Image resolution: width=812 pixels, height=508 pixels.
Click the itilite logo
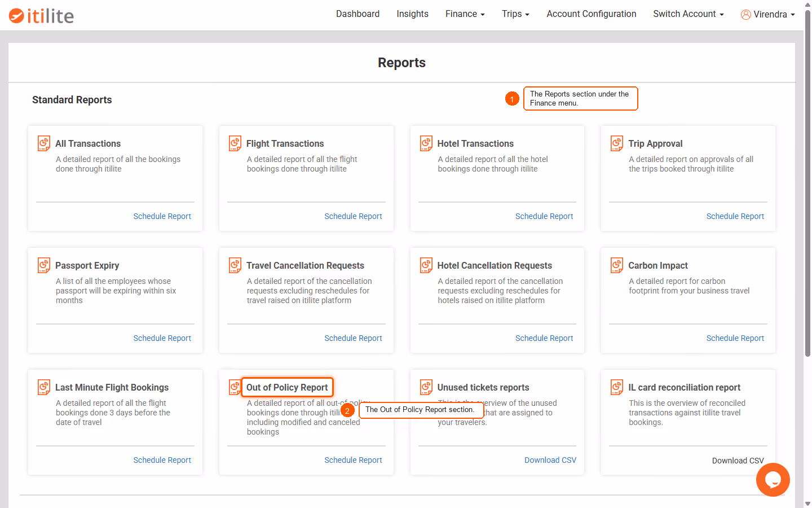click(x=41, y=16)
